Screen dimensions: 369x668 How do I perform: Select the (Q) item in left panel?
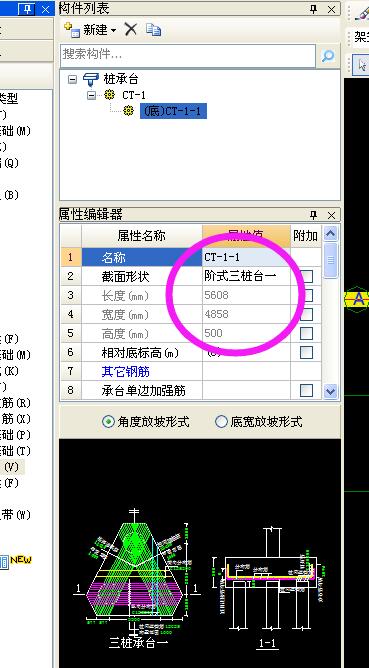point(9,163)
